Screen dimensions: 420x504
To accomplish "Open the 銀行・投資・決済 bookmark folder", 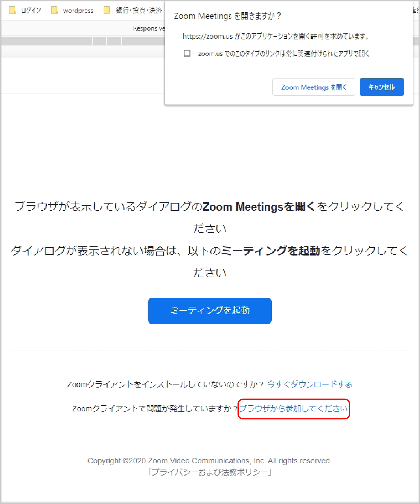I will tap(133, 10).
